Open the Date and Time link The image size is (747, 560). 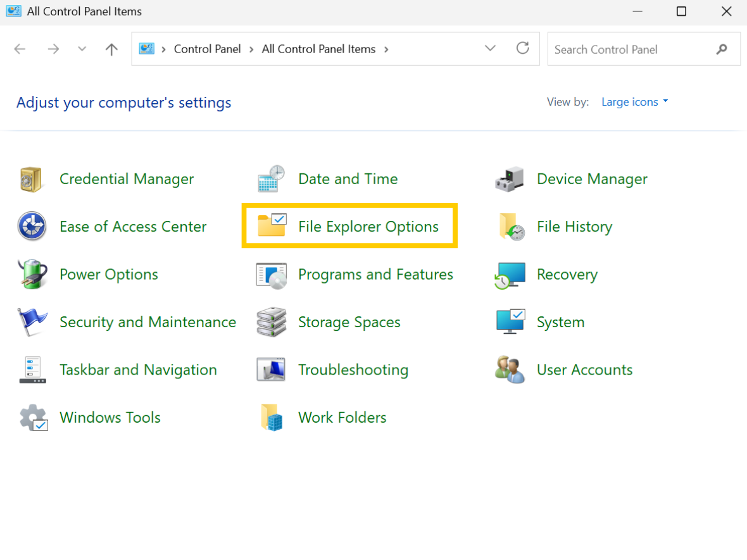pyautogui.click(x=348, y=179)
